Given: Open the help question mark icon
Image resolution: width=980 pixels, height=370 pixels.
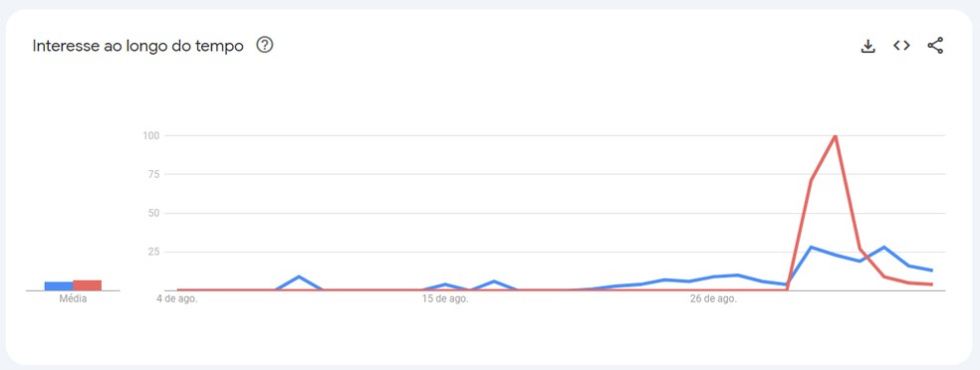Looking at the screenshot, I should (x=265, y=45).
